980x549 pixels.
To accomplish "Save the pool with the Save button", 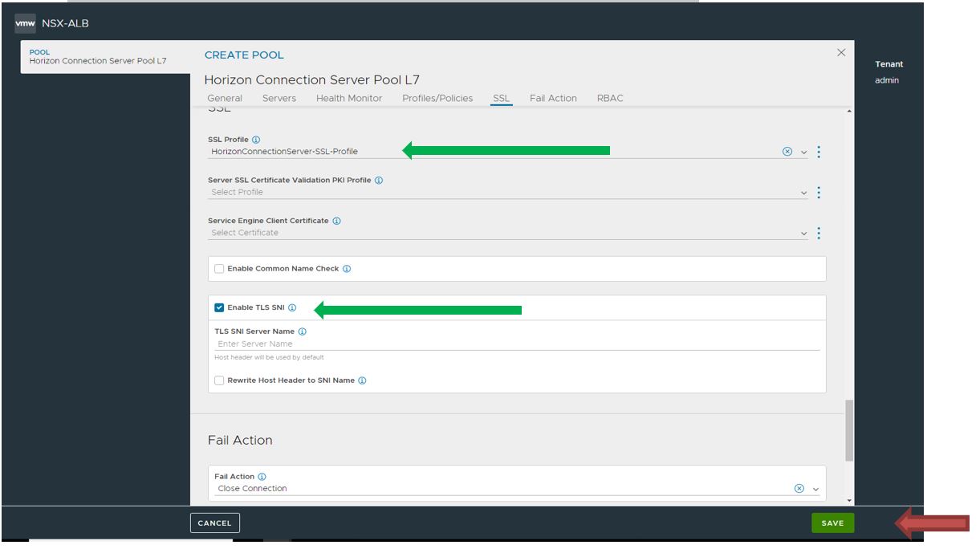I will pos(832,523).
